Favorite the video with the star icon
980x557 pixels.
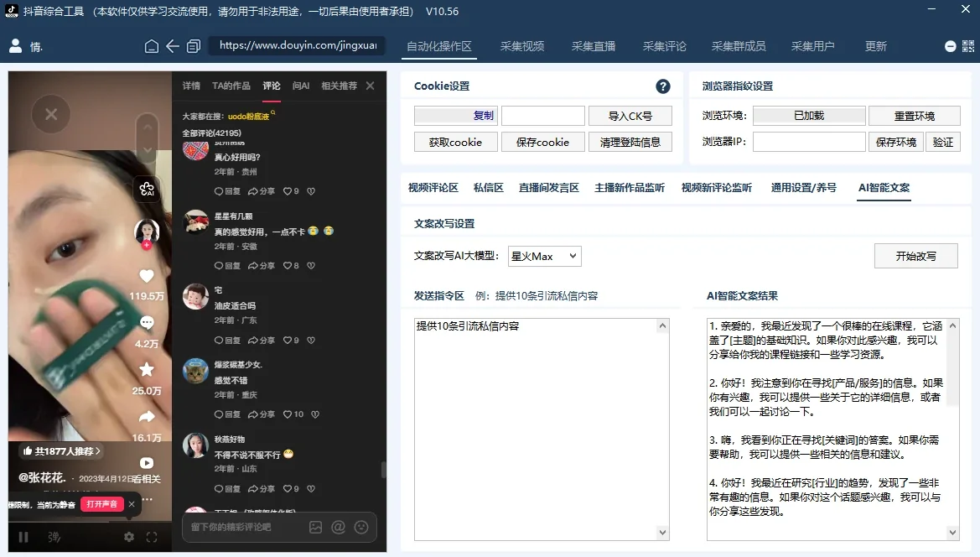pos(147,369)
